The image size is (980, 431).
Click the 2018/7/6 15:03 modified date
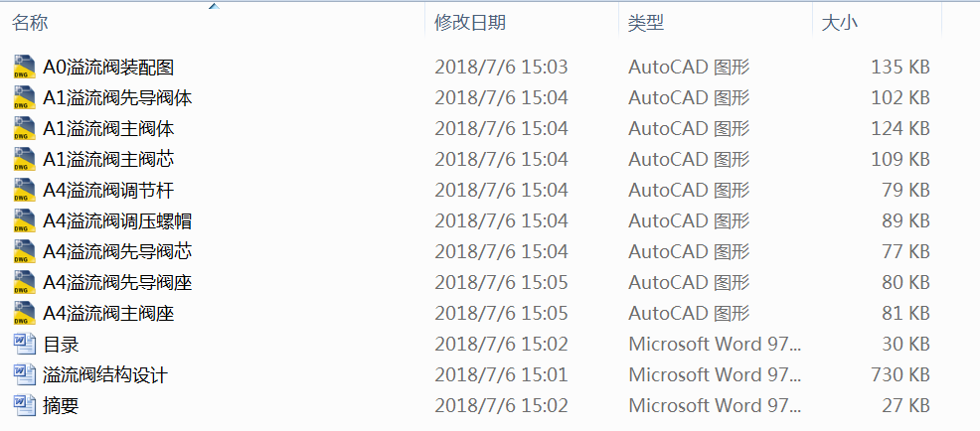coord(501,67)
